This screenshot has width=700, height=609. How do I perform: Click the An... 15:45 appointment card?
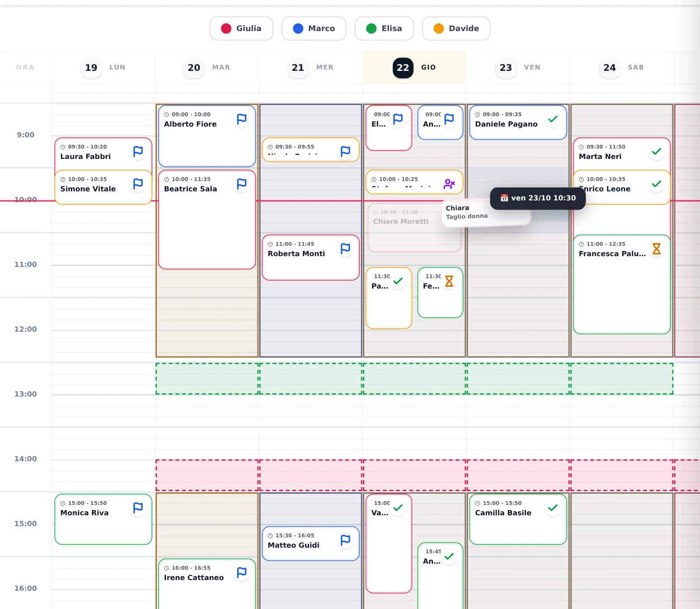click(440, 576)
